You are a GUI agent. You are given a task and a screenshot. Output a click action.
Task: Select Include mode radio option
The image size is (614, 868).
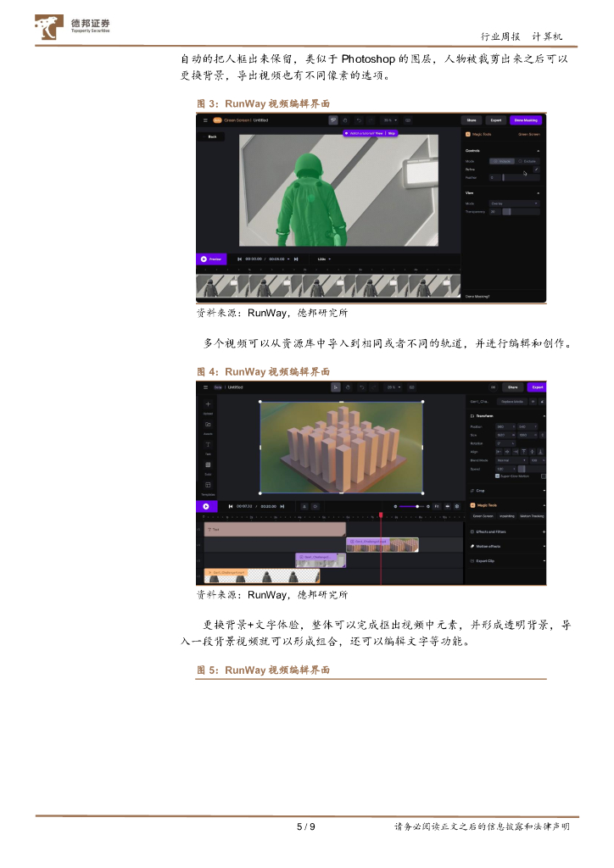click(503, 161)
